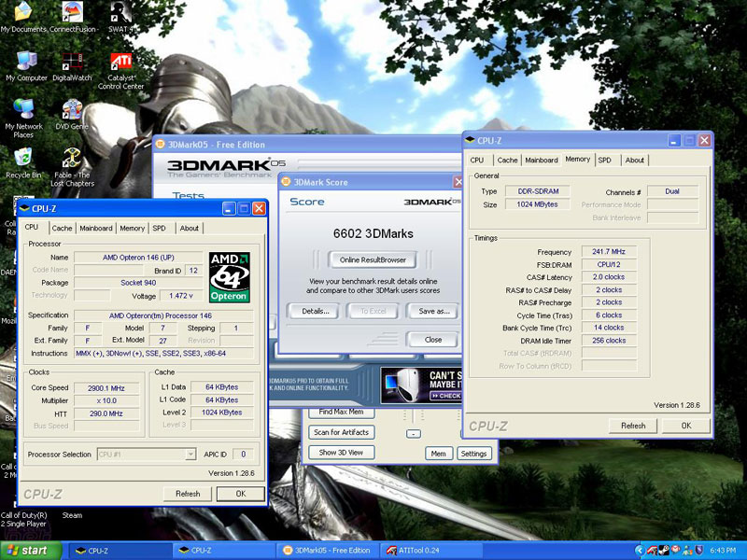Click the FSB:DRAM value CPU/12
Viewport: 747px width, 560px height.
[x=609, y=264]
